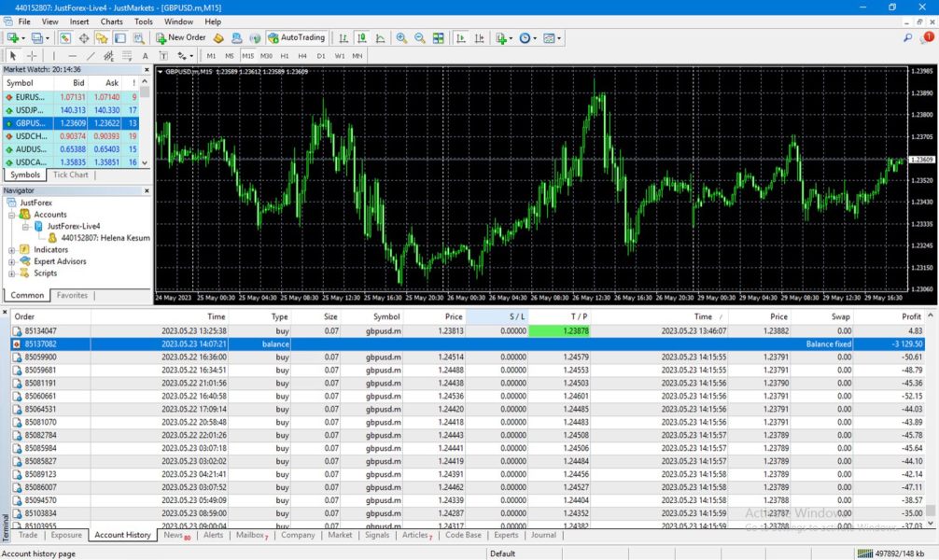This screenshot has width=939, height=560.
Task: Click the Zoom In magnifier icon
Action: [x=401, y=38]
